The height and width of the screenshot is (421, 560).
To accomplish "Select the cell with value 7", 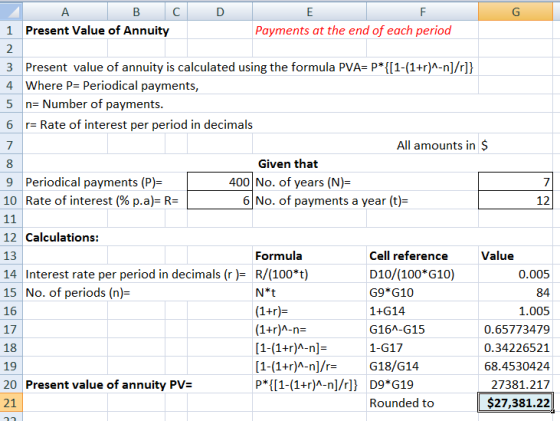I will (515, 182).
